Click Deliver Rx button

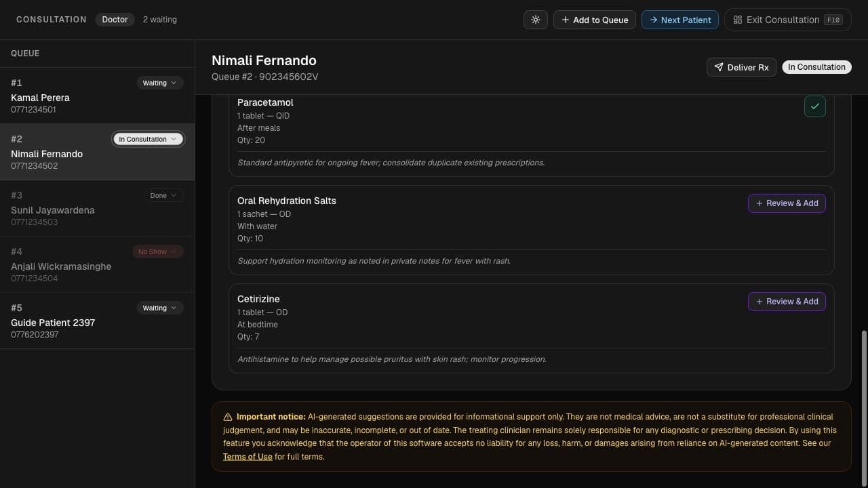(x=741, y=67)
